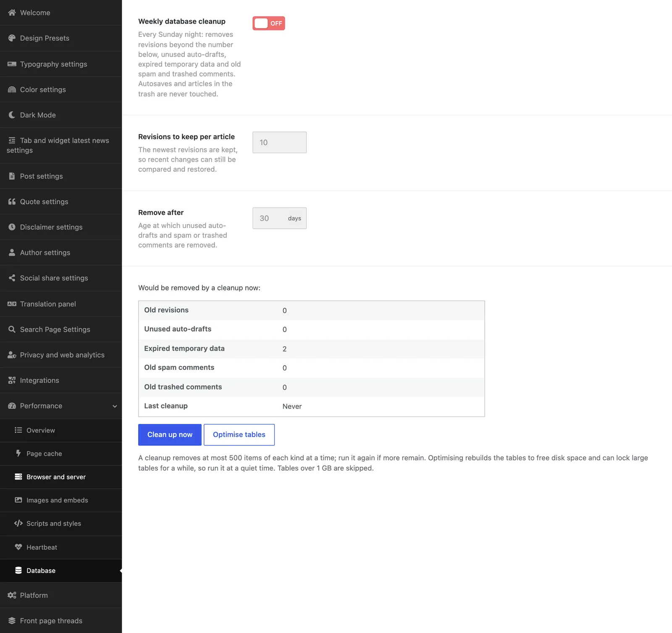
Task: Click the 'Old trashed comments' row label
Action: [x=183, y=387]
